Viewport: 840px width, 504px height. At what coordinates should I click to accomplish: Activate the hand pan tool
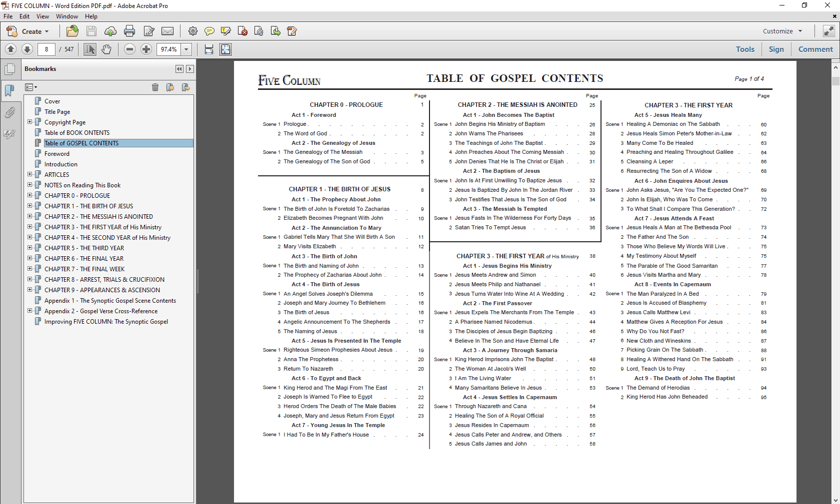106,49
